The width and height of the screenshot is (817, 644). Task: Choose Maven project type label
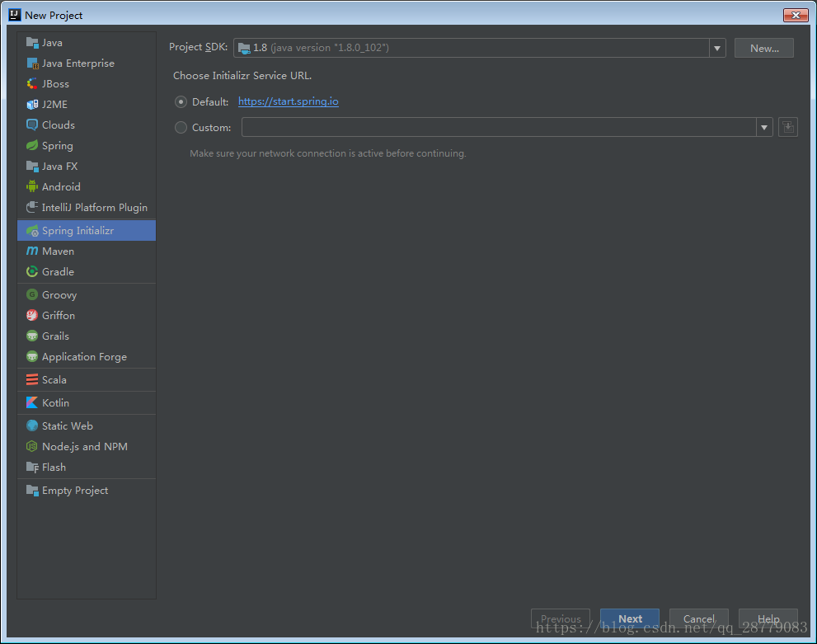coord(58,251)
